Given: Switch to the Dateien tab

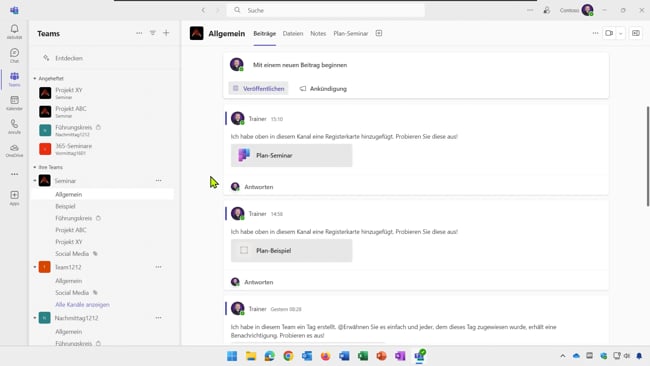Looking at the screenshot, I should tap(293, 34).
